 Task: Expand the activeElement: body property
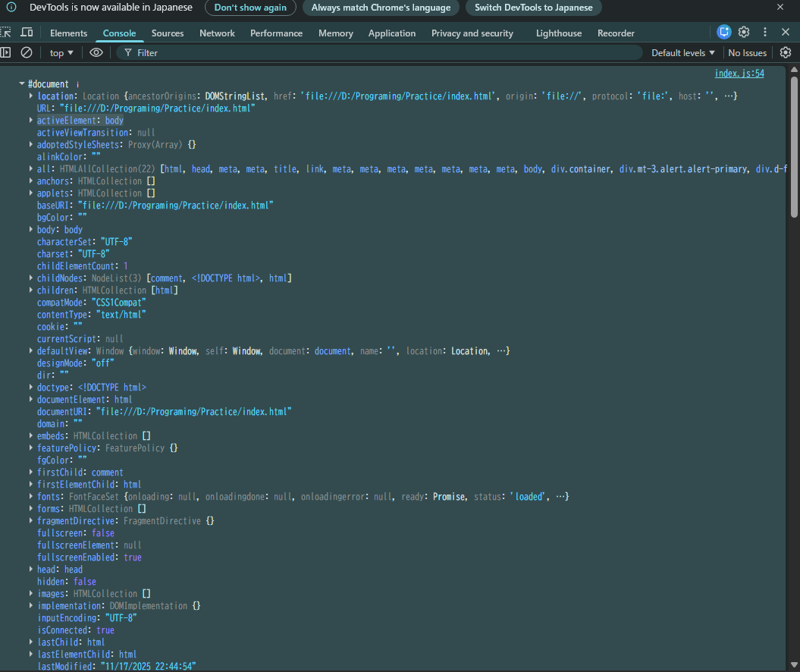[x=31, y=121]
